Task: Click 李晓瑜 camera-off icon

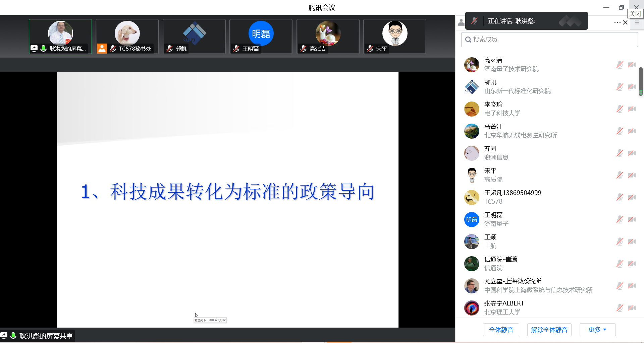Action: [x=632, y=109]
